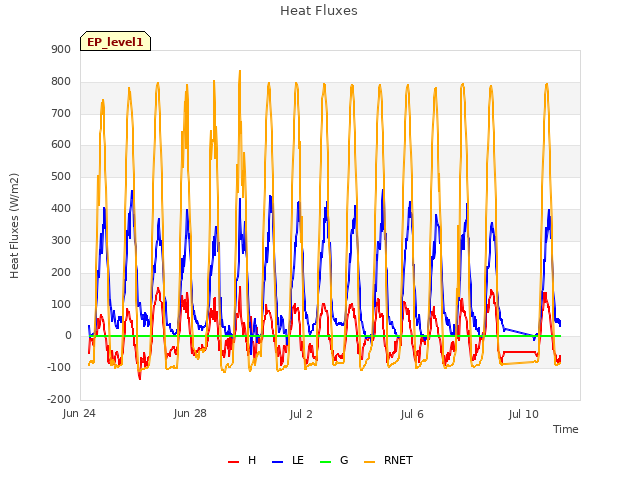Click the orange RNET legend color marker

click(369, 462)
